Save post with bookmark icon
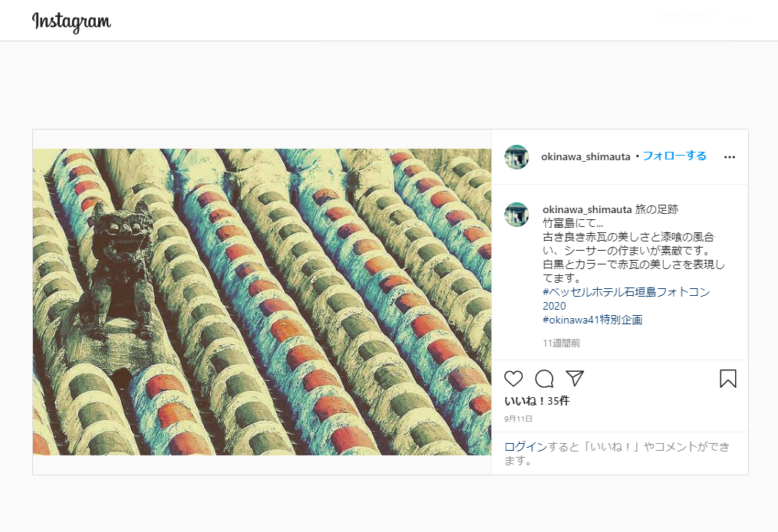Image resolution: width=778 pixels, height=532 pixels. click(x=728, y=379)
